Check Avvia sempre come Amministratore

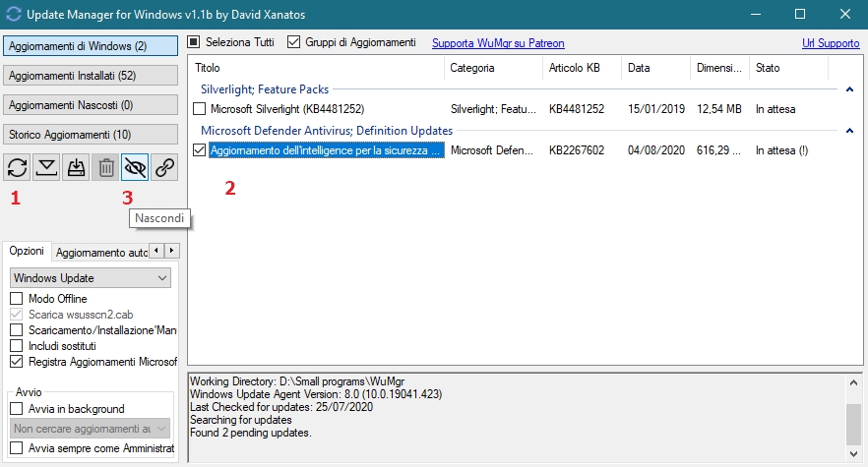(17, 448)
